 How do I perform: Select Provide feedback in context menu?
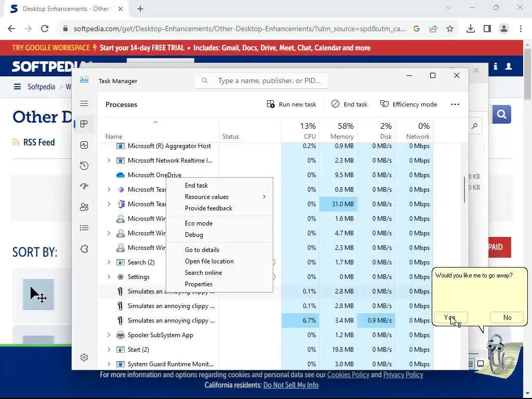[x=220, y=208]
